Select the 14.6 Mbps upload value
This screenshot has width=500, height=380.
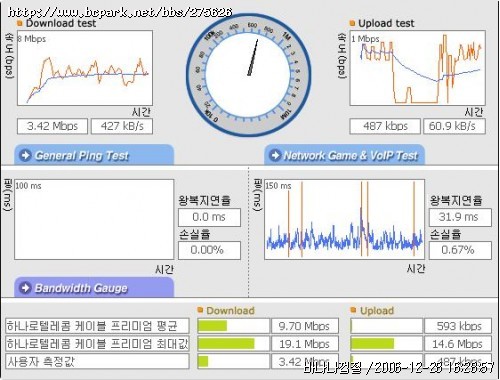tap(458, 344)
